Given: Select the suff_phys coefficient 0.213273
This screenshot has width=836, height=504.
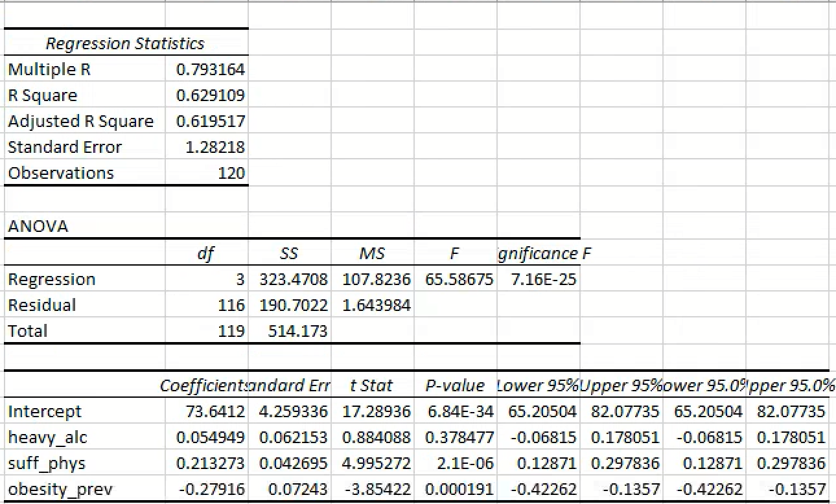Looking at the screenshot, I should 211,463.
